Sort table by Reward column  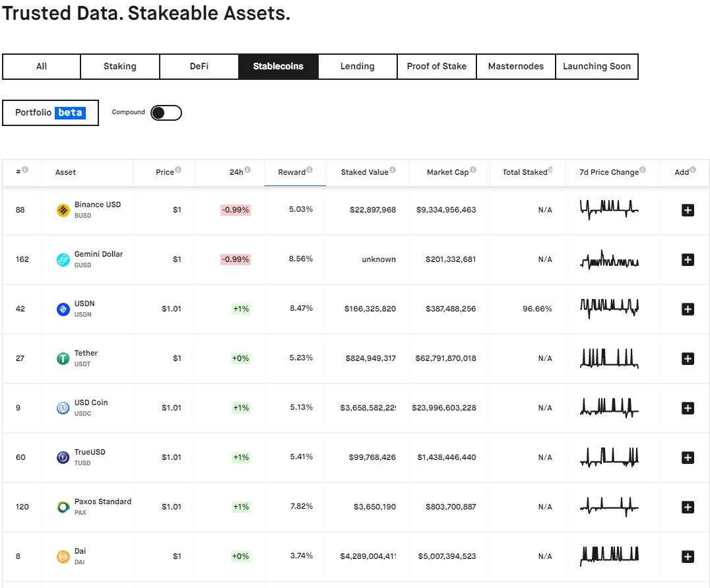click(x=292, y=172)
